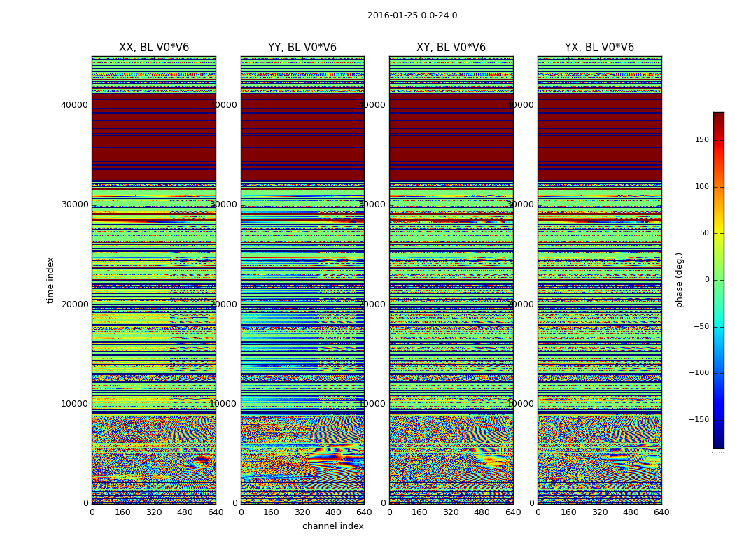The height and width of the screenshot is (560, 735).
Task: Click the XX, BL V0*V6 subplot title
Action: click(x=154, y=48)
